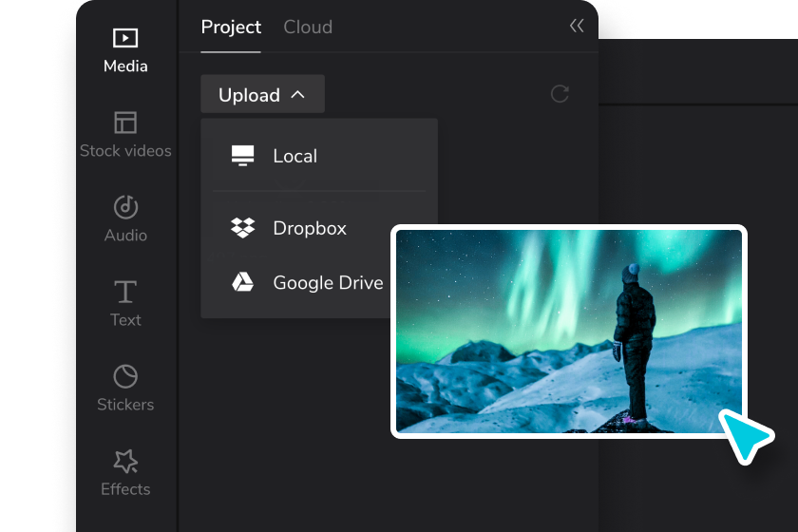
Task: Click the refresh icon
Action: 560,94
